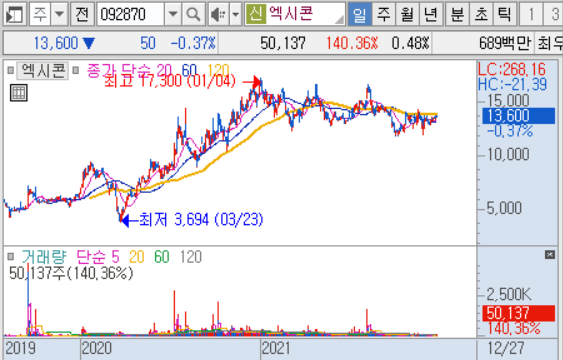Image resolution: width=563 pixels, height=360 pixels.
Task: Open the 주 type dropdown arrow
Action: (59, 14)
